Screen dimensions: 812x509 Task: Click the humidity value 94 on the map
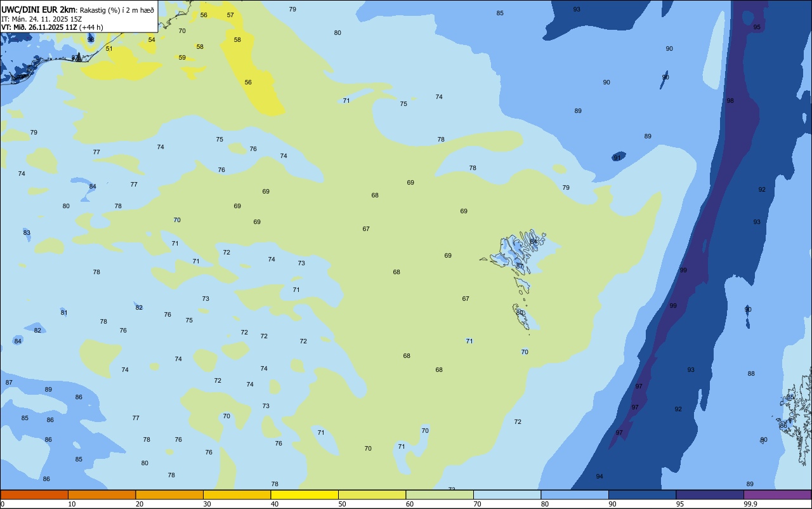tap(599, 477)
